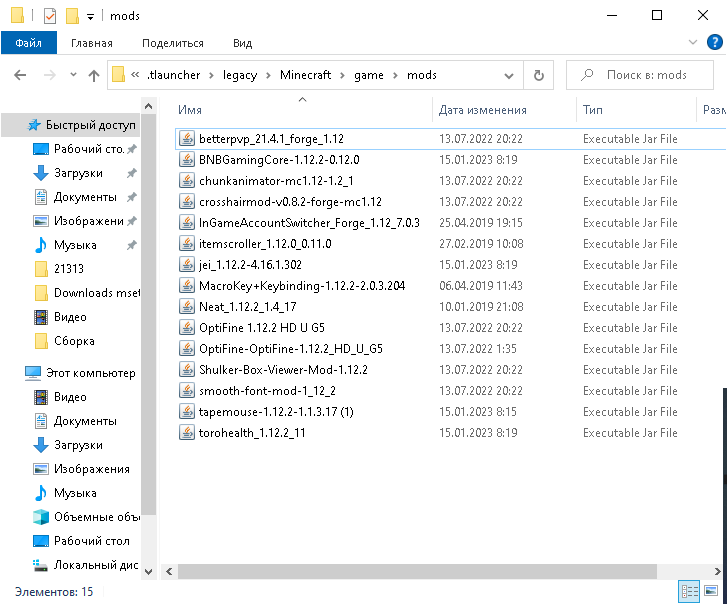
Task: Select Этот компьютер in navigation pane
Action: click(x=80, y=373)
